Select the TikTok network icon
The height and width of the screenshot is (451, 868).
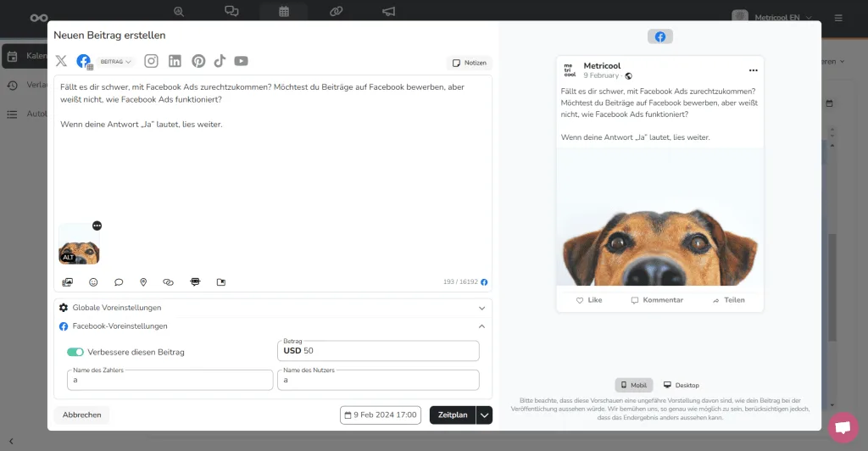pyautogui.click(x=220, y=61)
